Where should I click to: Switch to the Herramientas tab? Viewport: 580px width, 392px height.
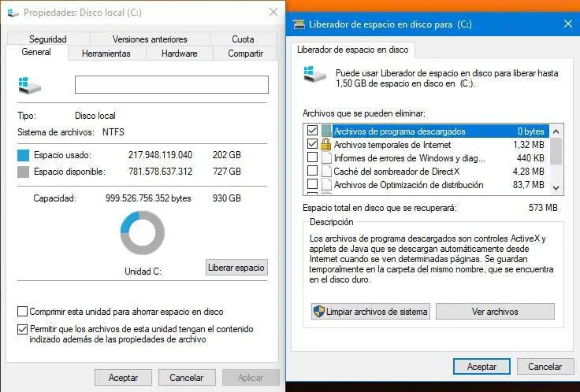106,54
